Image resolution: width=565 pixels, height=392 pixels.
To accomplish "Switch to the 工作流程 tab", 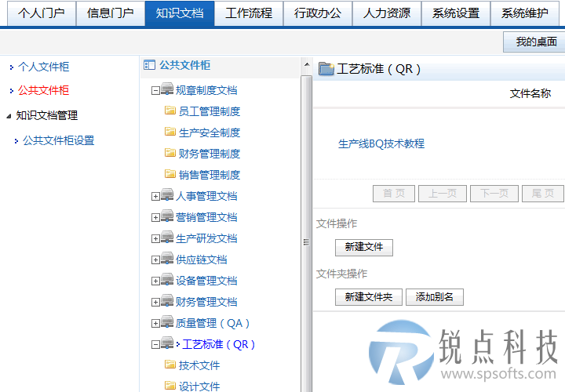I will [249, 13].
